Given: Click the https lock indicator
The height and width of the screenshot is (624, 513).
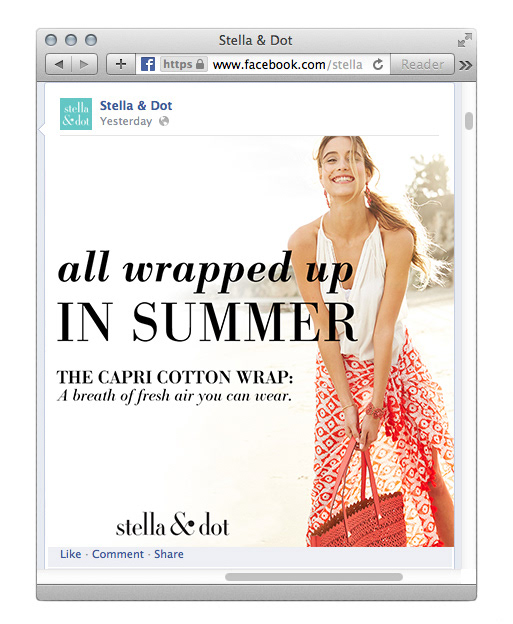Looking at the screenshot, I should 183,64.
